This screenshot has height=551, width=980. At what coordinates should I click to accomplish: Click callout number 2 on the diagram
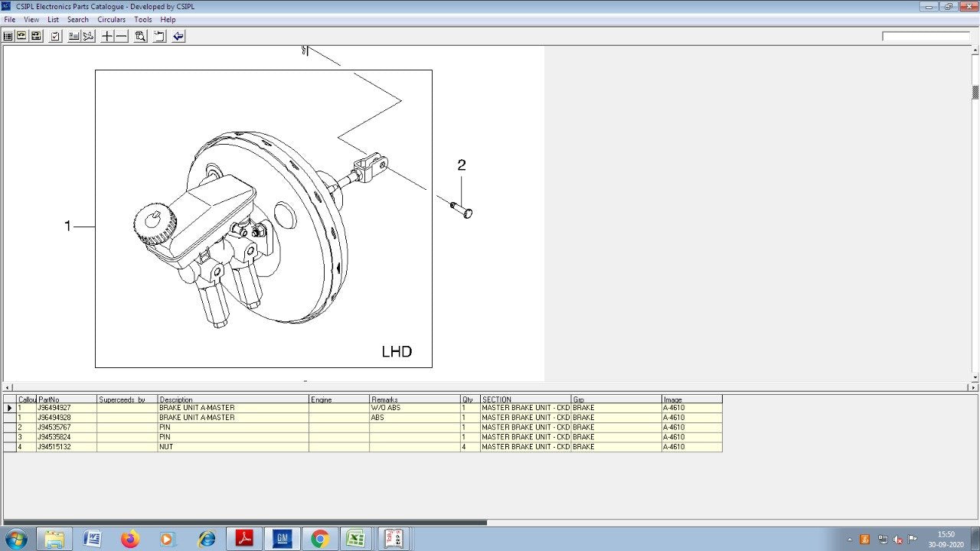point(462,165)
